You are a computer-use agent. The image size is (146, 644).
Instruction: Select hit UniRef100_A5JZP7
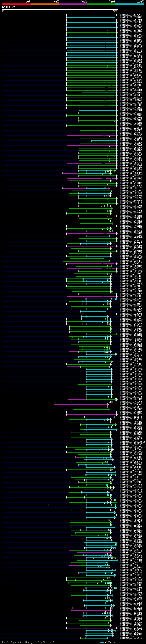click(x=131, y=173)
